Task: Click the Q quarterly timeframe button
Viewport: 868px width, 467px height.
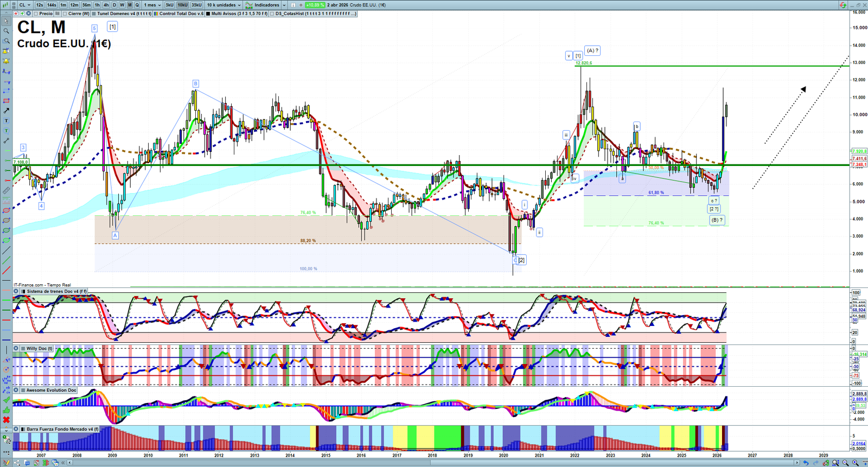Action: tap(137, 5)
